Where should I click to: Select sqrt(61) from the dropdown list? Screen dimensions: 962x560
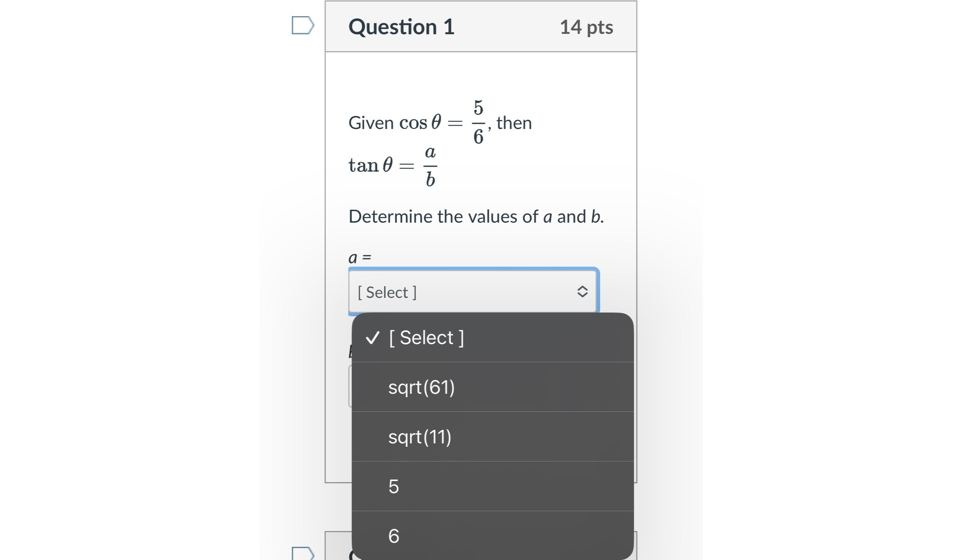(x=422, y=387)
